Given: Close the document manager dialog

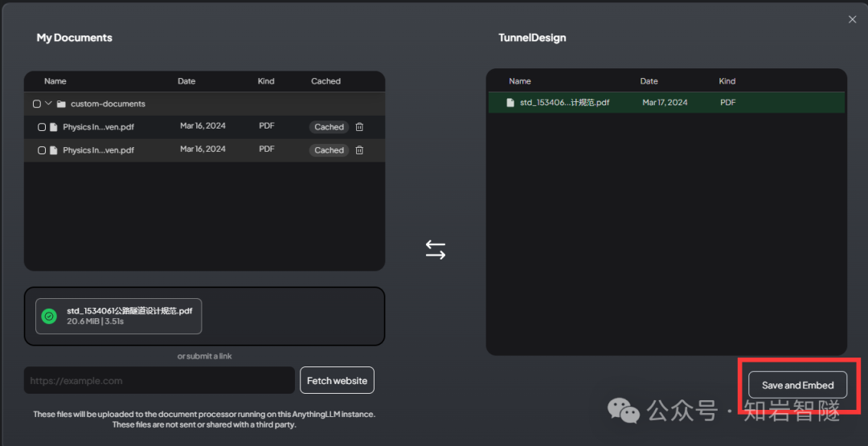Looking at the screenshot, I should 852,19.
